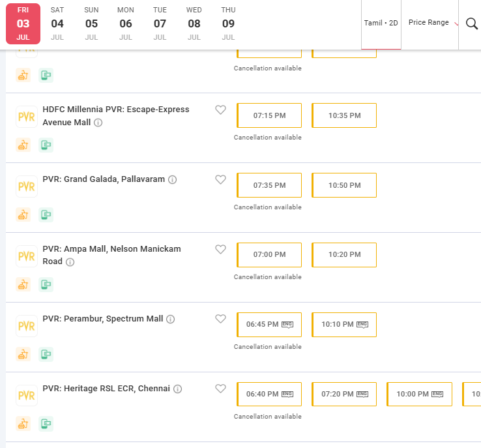Select date FRI 03 JUL
The image size is (481, 448).
click(x=23, y=23)
